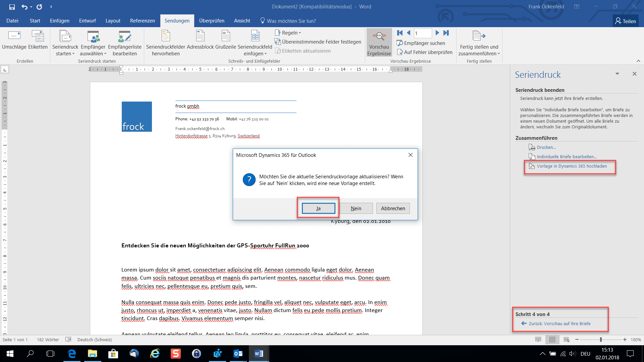Switch to the Start tab

click(x=35, y=21)
